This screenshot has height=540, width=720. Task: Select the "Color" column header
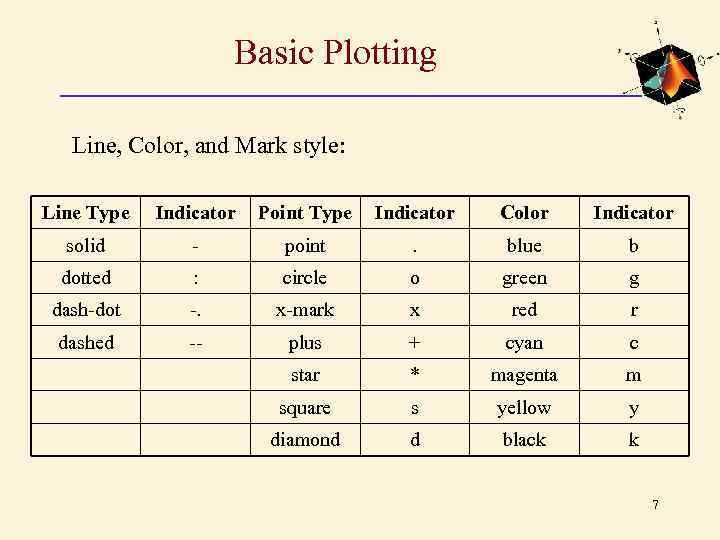(524, 213)
